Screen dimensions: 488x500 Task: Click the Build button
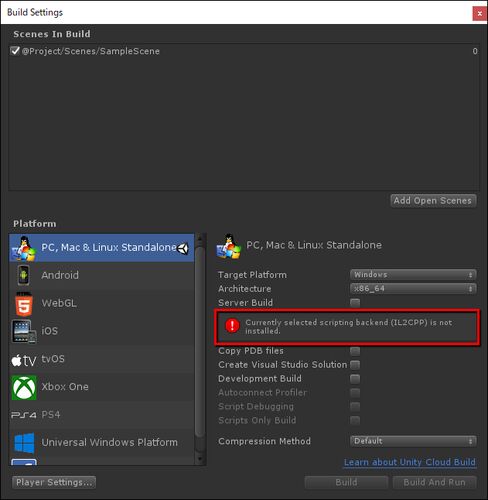click(x=346, y=482)
